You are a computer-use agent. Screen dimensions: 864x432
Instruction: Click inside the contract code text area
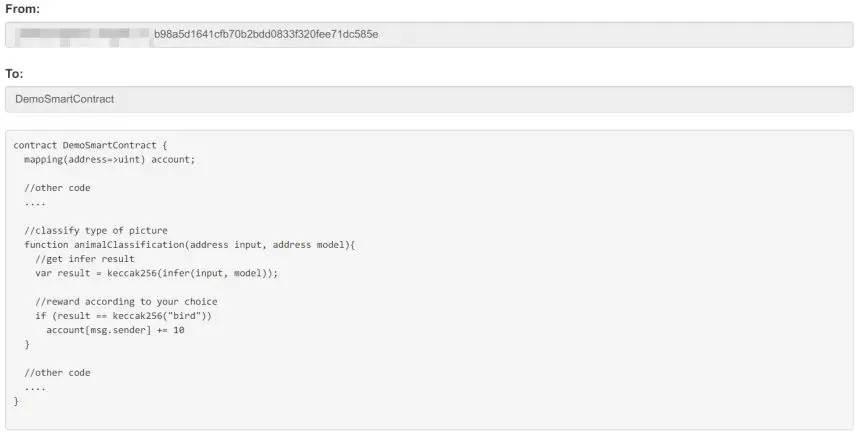pos(429,280)
